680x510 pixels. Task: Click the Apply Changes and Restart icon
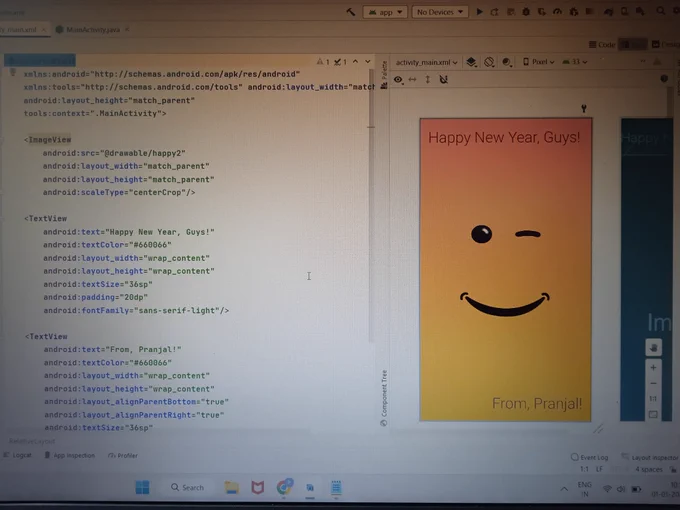click(x=494, y=12)
